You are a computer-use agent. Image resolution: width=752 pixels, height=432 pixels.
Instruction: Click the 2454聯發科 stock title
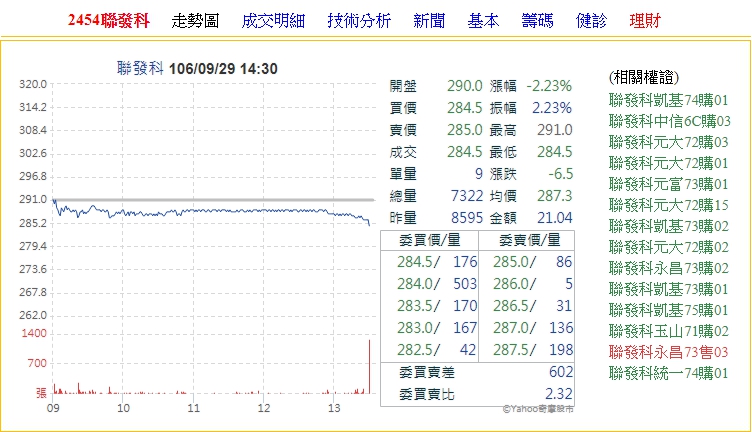109,21
